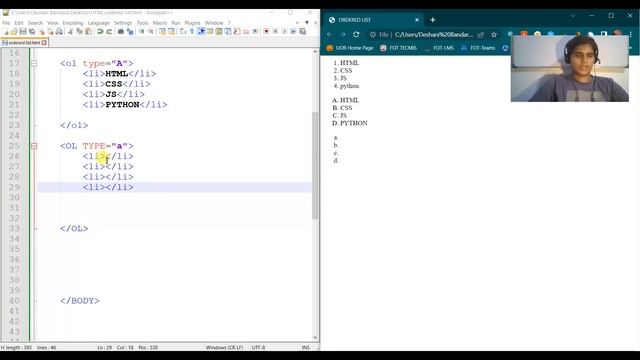Open the Macro menu
The height and width of the screenshot is (360, 640).
click(160, 23)
